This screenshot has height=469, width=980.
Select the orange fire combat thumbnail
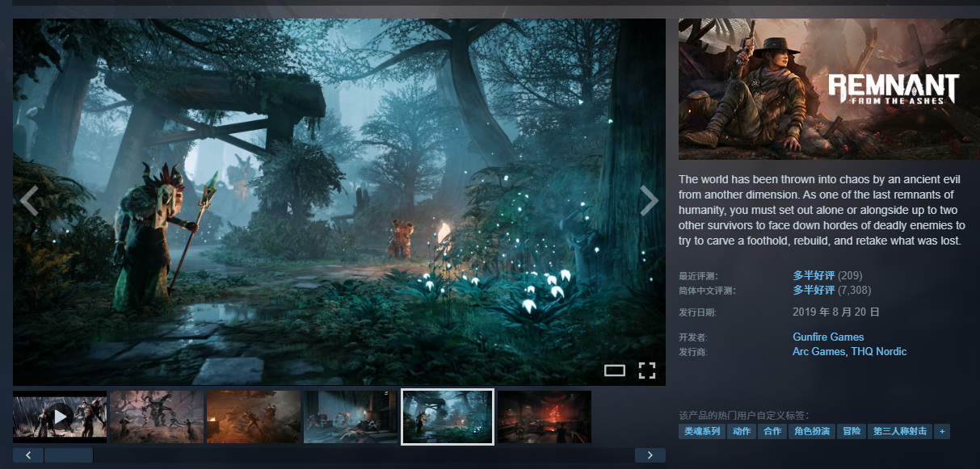pyautogui.click(x=254, y=417)
